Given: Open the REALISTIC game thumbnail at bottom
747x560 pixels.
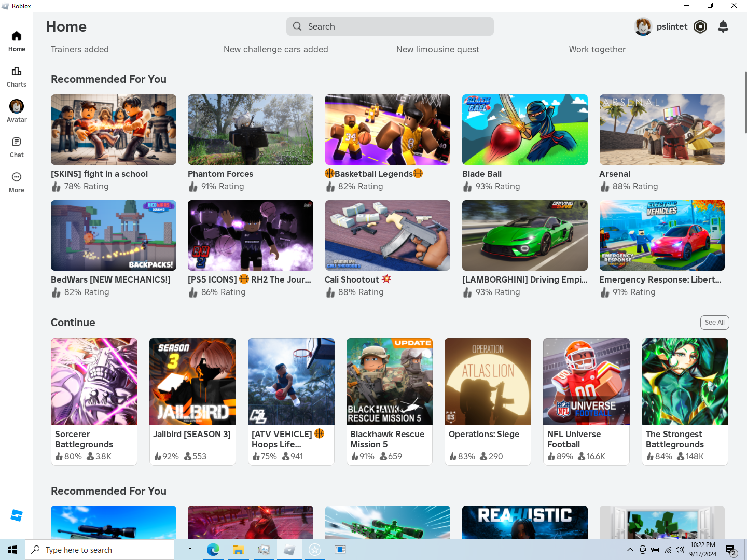Looking at the screenshot, I should (x=525, y=522).
